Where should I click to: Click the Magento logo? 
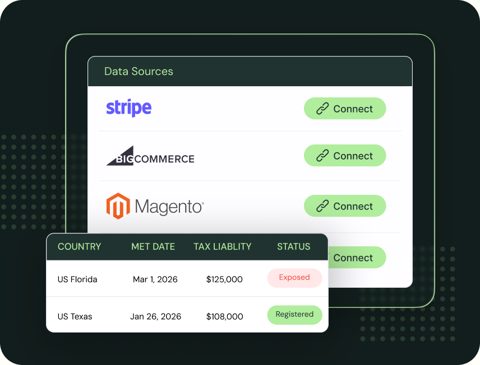tap(155, 206)
